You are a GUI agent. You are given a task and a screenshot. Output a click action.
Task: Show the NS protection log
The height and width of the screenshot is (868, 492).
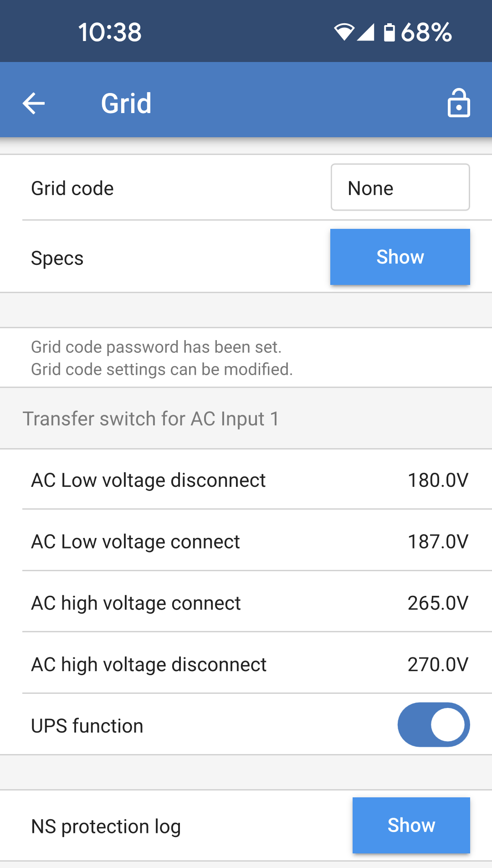(411, 825)
